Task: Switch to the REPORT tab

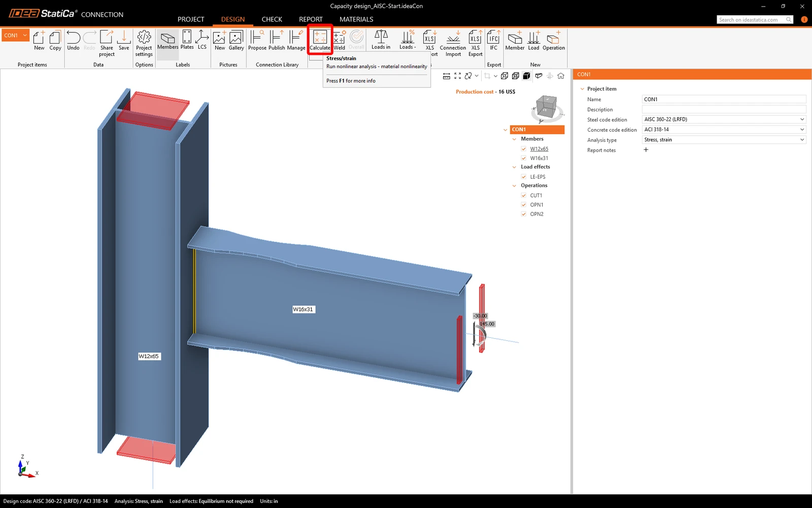Action: (311, 19)
